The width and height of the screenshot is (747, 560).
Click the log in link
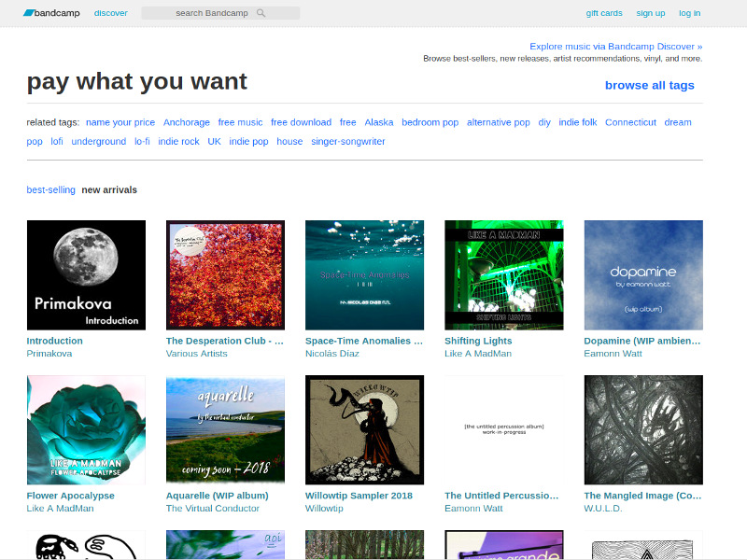click(689, 13)
